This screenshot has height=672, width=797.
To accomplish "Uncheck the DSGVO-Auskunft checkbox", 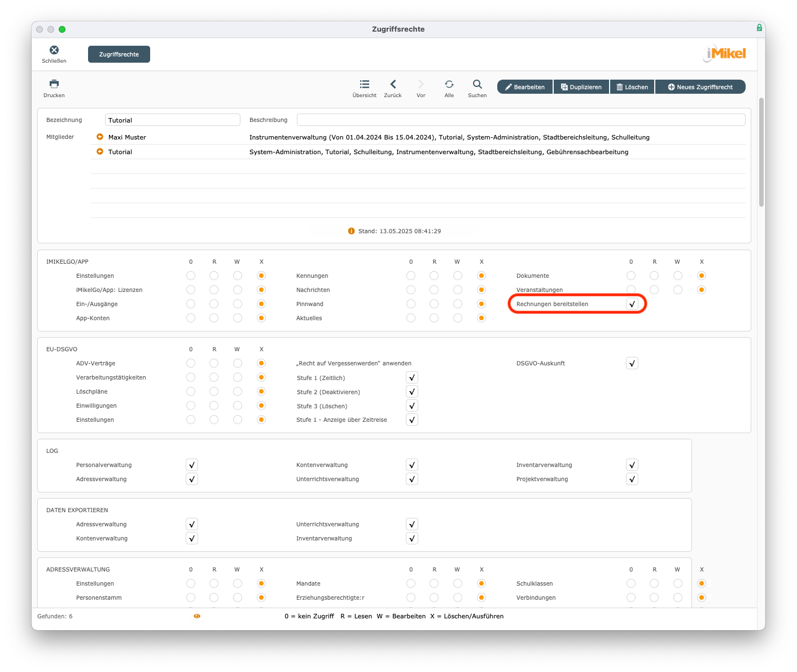I will click(632, 363).
